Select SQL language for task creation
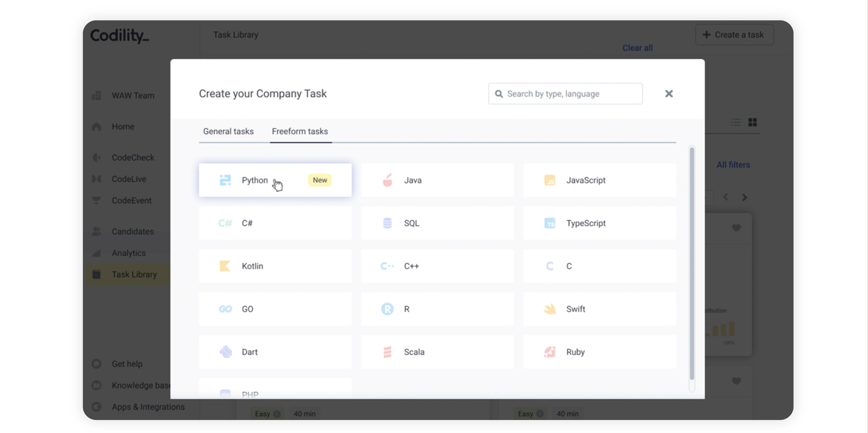The height and width of the screenshot is (433, 868). pyautogui.click(x=437, y=223)
